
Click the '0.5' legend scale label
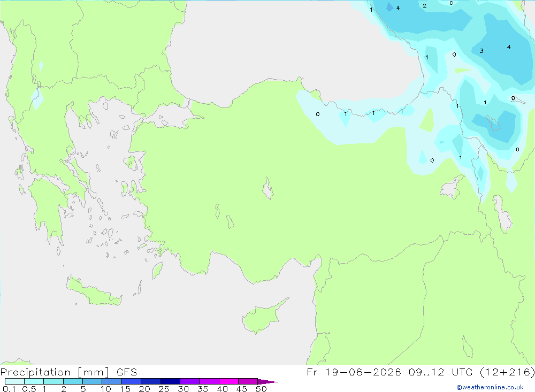[x=29, y=389]
